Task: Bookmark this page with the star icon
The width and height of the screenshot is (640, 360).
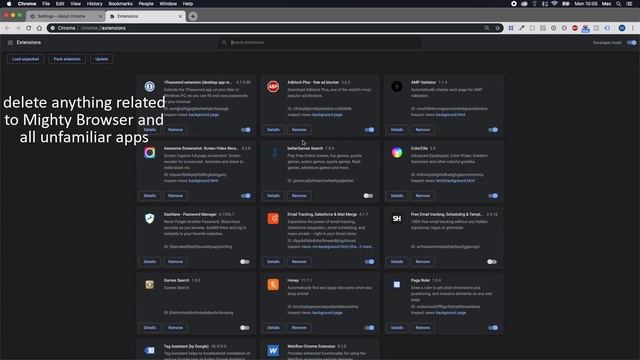Action: coord(498,28)
